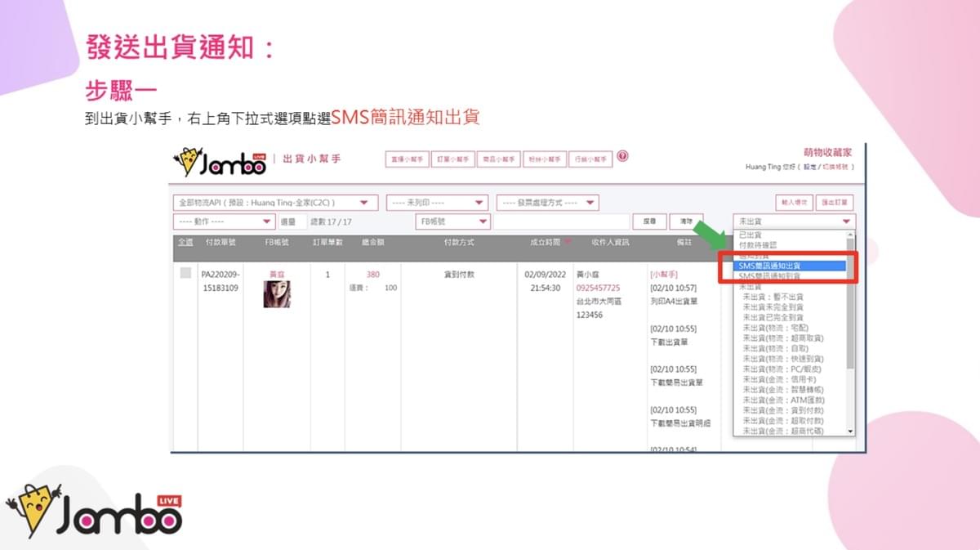The width and height of the screenshot is (980, 550).
Task: Click the Jambo LIVE logo in header
Action: [x=220, y=162]
